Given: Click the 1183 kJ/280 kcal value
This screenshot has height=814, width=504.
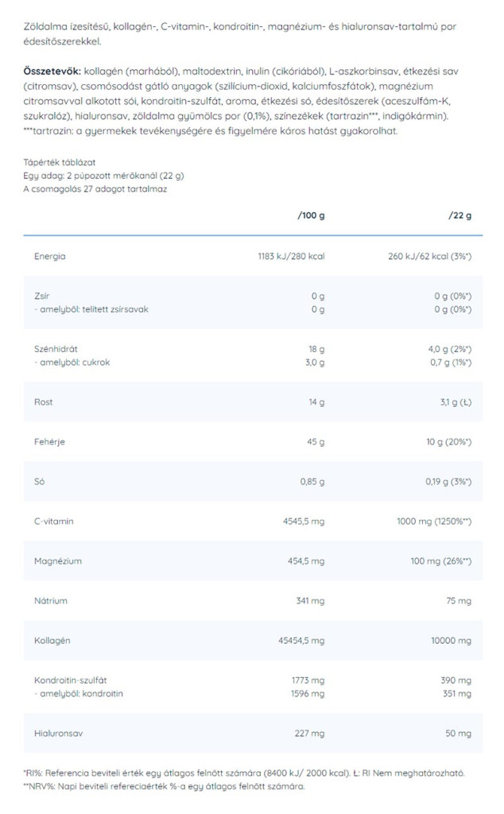Looking at the screenshot, I should (287, 256).
